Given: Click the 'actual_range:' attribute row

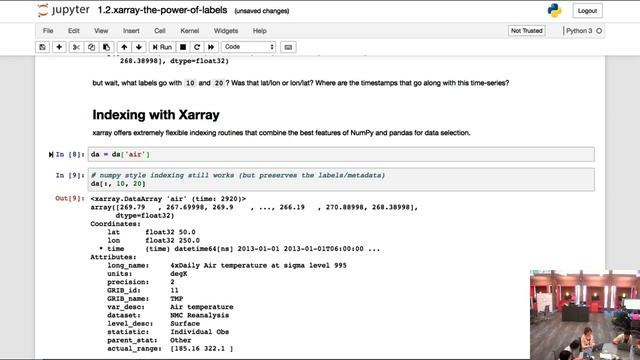Looking at the screenshot, I should pos(170,349).
